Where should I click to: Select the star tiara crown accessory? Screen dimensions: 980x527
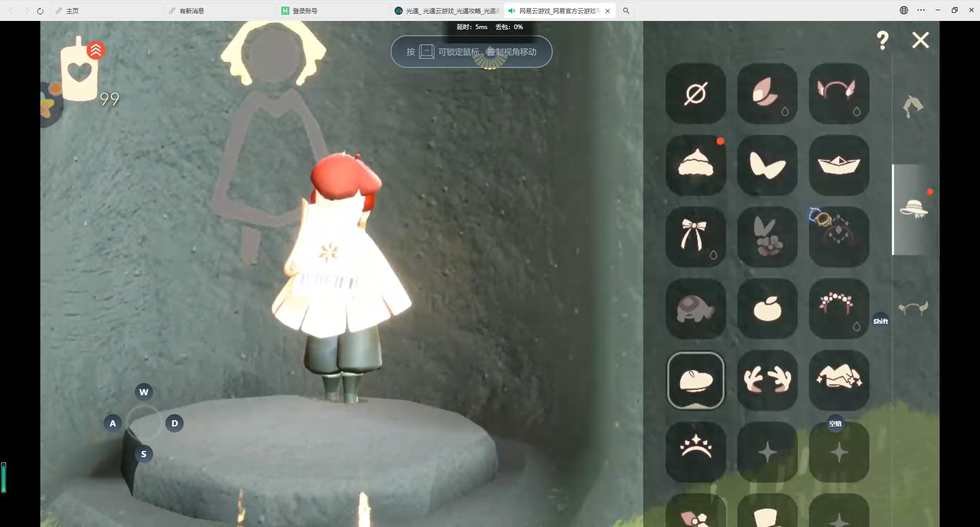click(x=695, y=451)
